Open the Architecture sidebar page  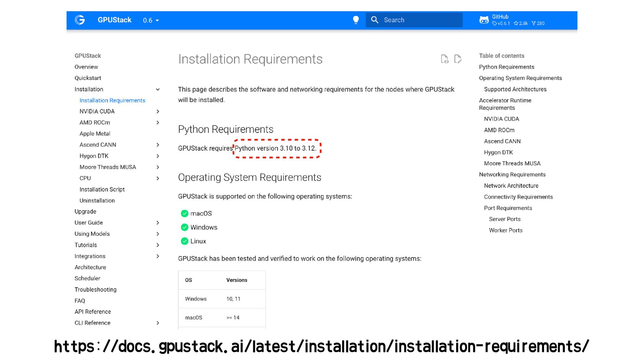pos(90,267)
